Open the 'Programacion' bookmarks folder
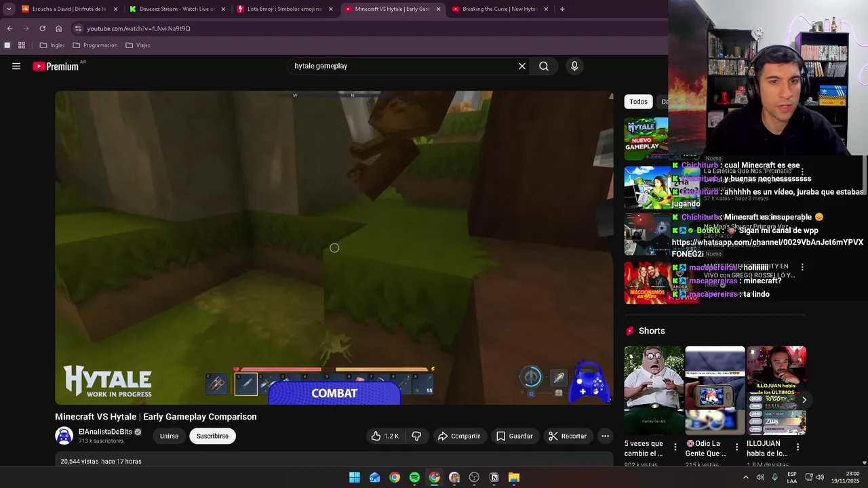Viewport: 868px width, 488px height. pyautogui.click(x=95, y=45)
